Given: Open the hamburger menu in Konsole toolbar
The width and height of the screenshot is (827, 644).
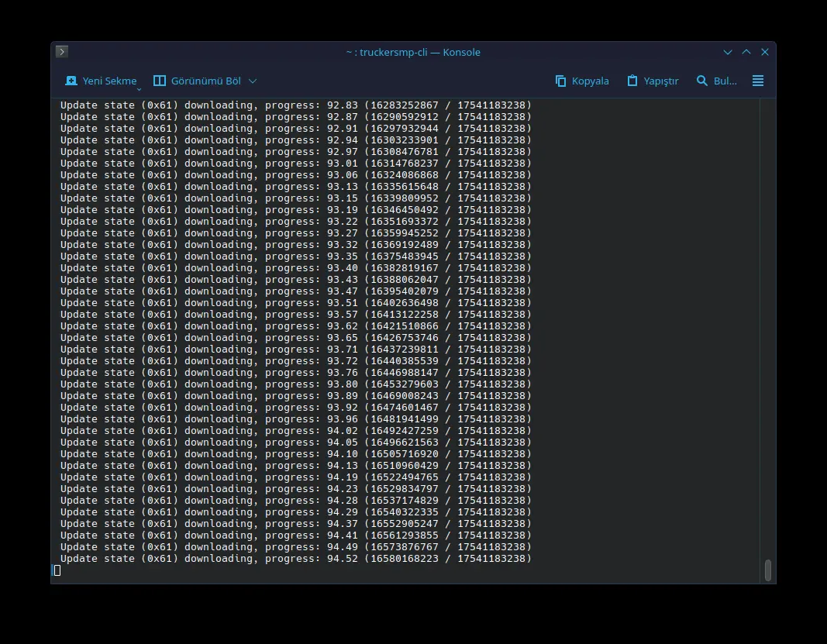Looking at the screenshot, I should (758, 81).
